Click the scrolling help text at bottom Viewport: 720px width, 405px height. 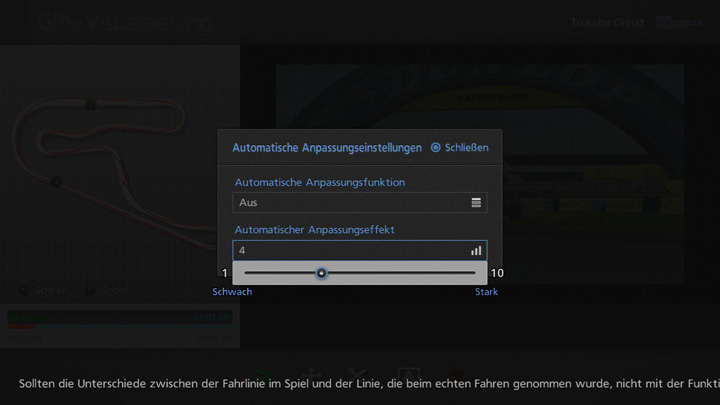(x=360, y=383)
